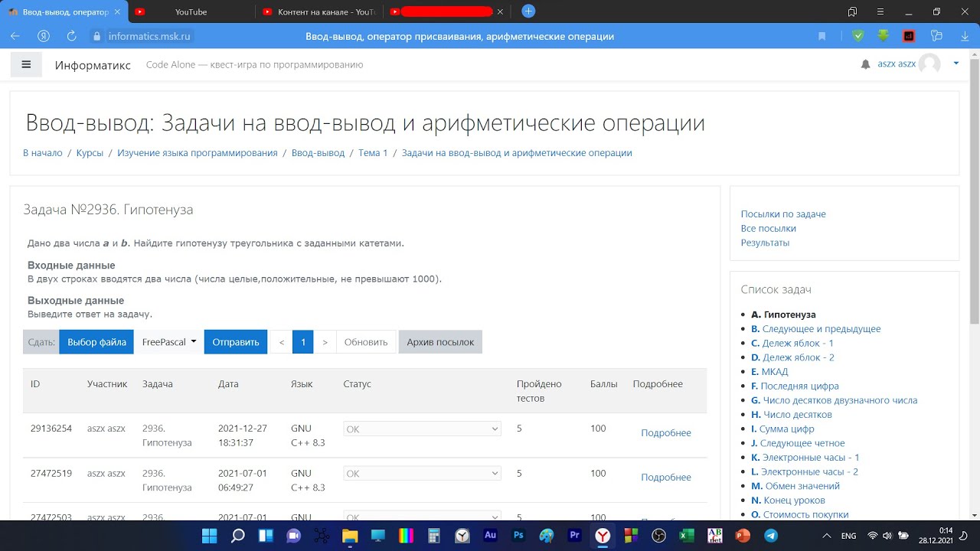The width and height of the screenshot is (980, 551).
Task: Open the FreePascal language dropdown
Action: [169, 341]
